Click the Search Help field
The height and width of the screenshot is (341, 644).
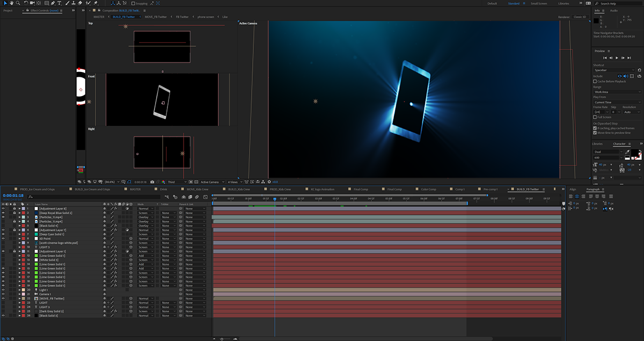click(x=619, y=3)
